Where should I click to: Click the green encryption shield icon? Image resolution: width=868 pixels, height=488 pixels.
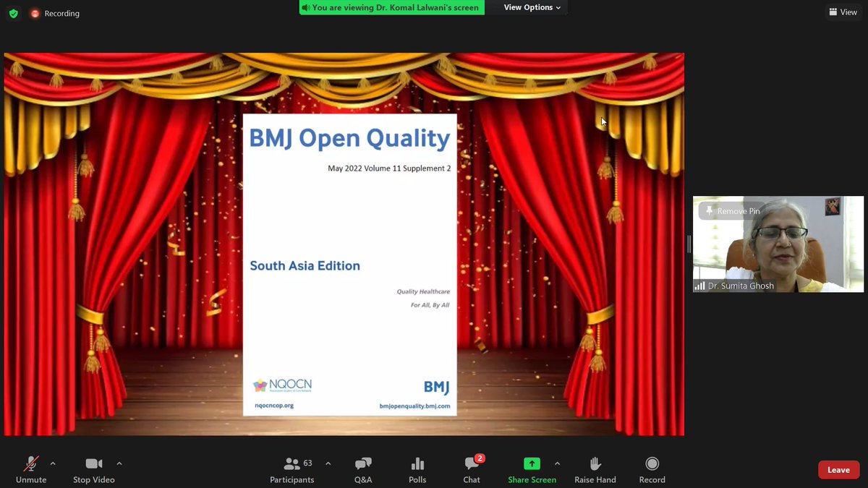click(13, 13)
